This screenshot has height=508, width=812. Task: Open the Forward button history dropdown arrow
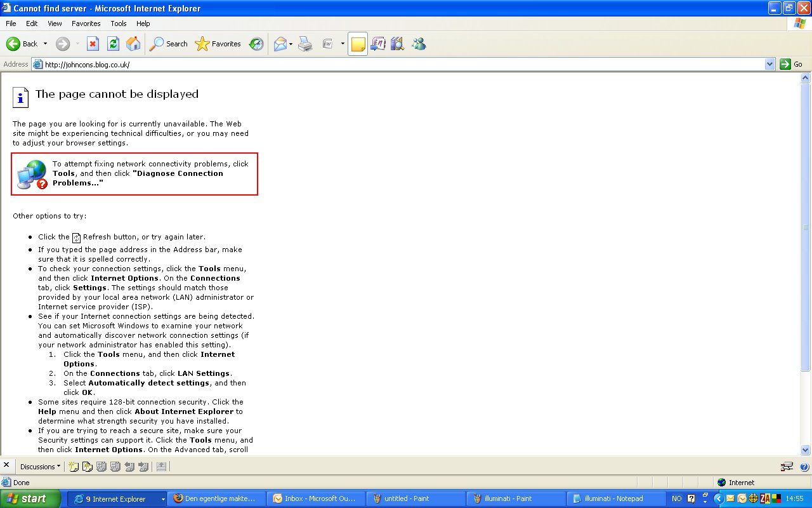(x=78, y=44)
